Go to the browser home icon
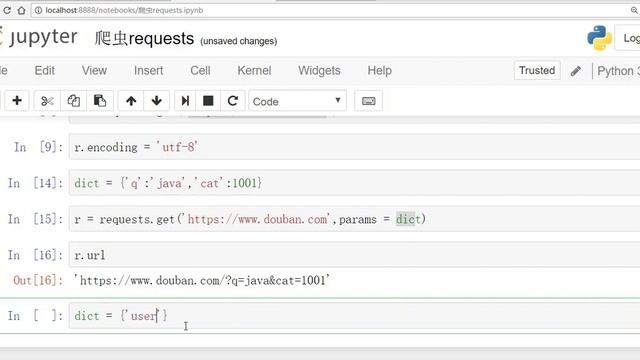640x360 pixels. (x=21, y=10)
